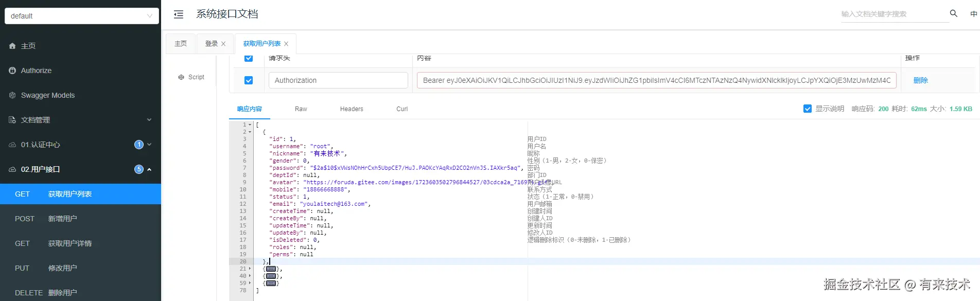This screenshot has width=980, height=301.
Task: Click the 响应码 200 status value
Action: [883, 109]
